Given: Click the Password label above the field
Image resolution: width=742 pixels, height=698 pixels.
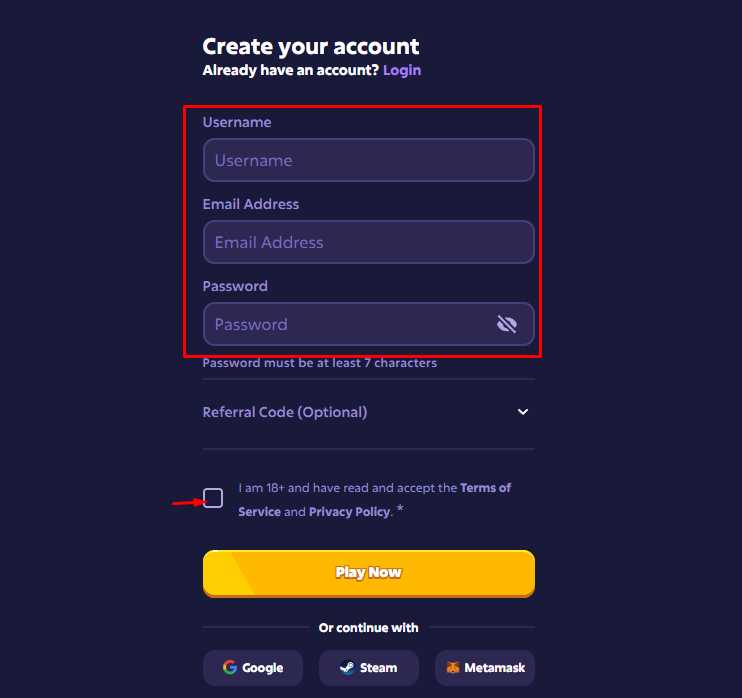Looking at the screenshot, I should (x=235, y=286).
